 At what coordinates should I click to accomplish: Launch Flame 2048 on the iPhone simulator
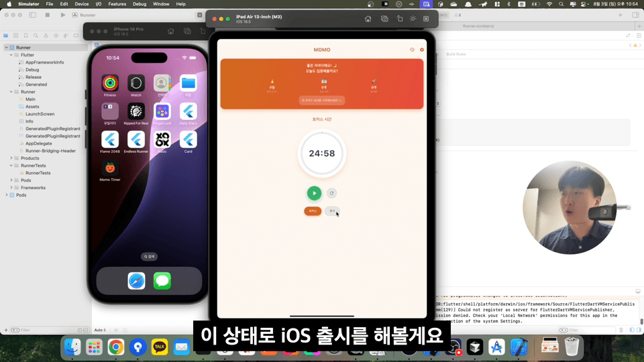click(110, 139)
